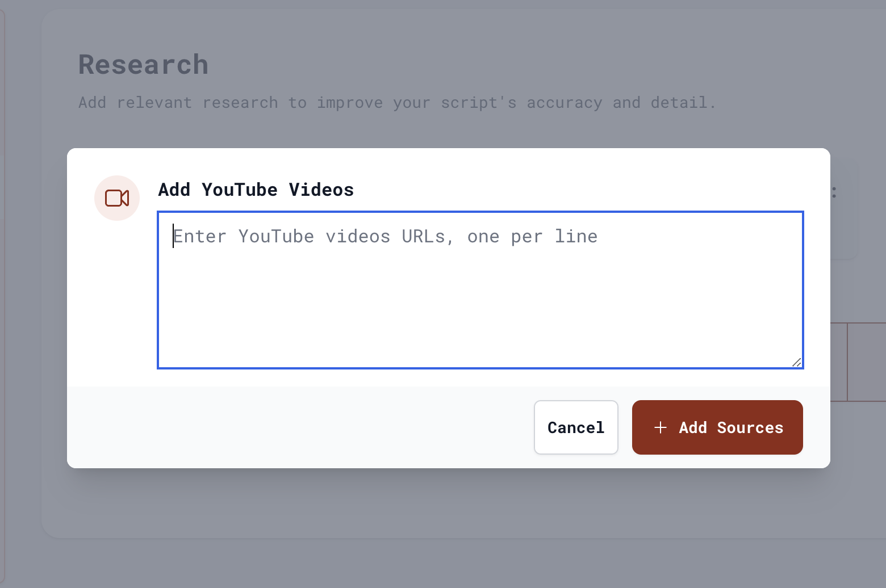The height and width of the screenshot is (588, 886).
Task: Click the kebab options icon near the top right
Action: point(835,192)
